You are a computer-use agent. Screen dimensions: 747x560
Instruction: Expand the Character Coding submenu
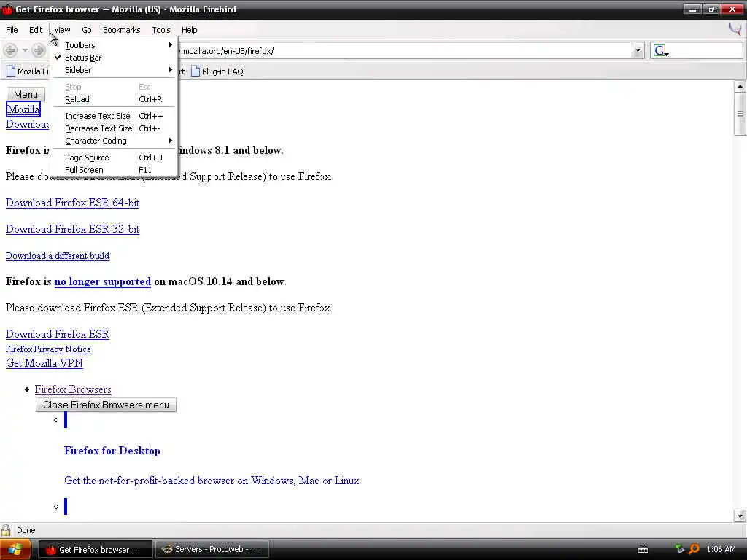(115, 141)
